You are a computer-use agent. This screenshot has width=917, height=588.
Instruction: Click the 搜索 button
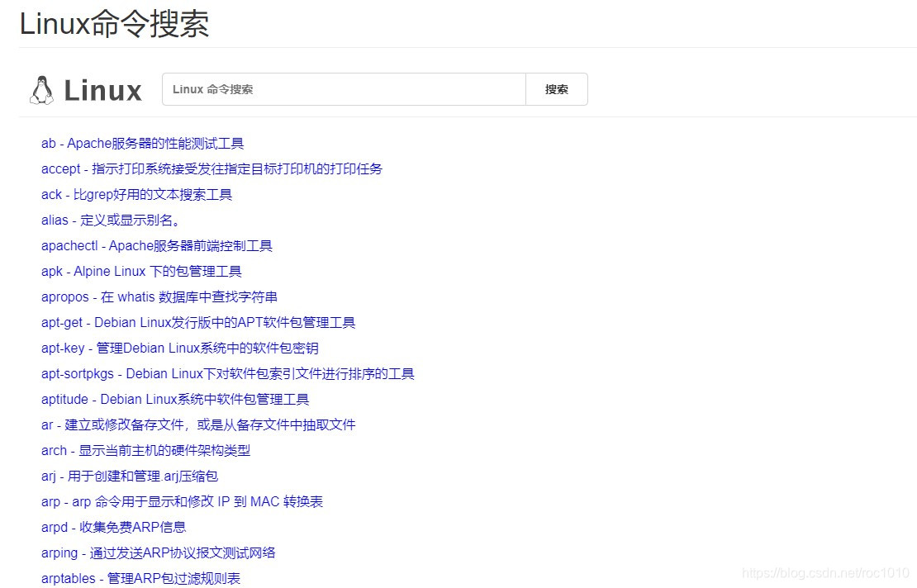click(x=557, y=89)
